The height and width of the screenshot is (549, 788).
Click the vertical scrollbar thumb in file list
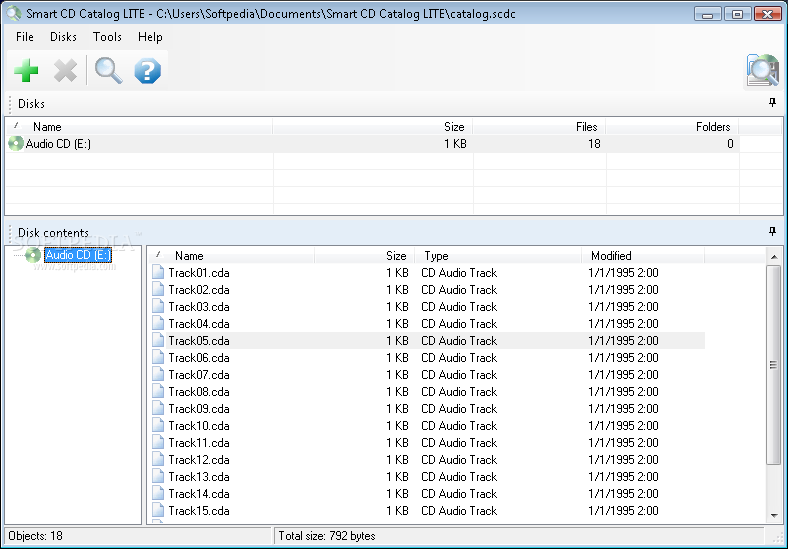(773, 365)
